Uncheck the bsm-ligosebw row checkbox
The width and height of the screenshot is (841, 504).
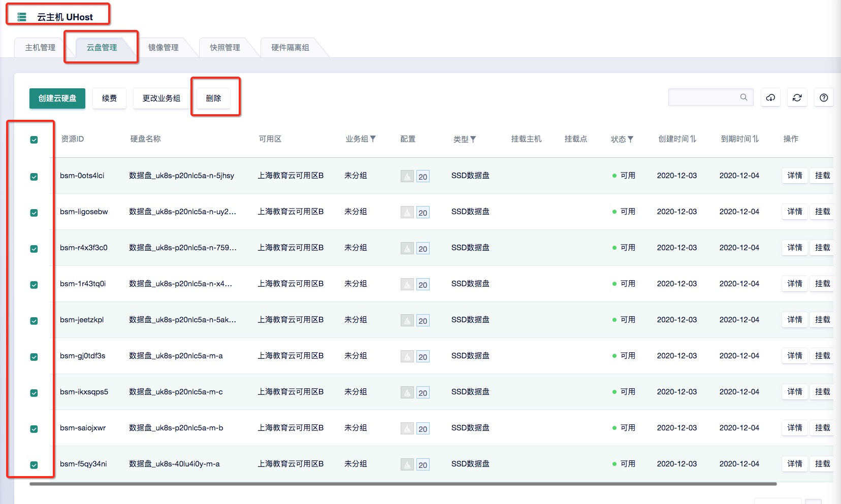(x=34, y=213)
